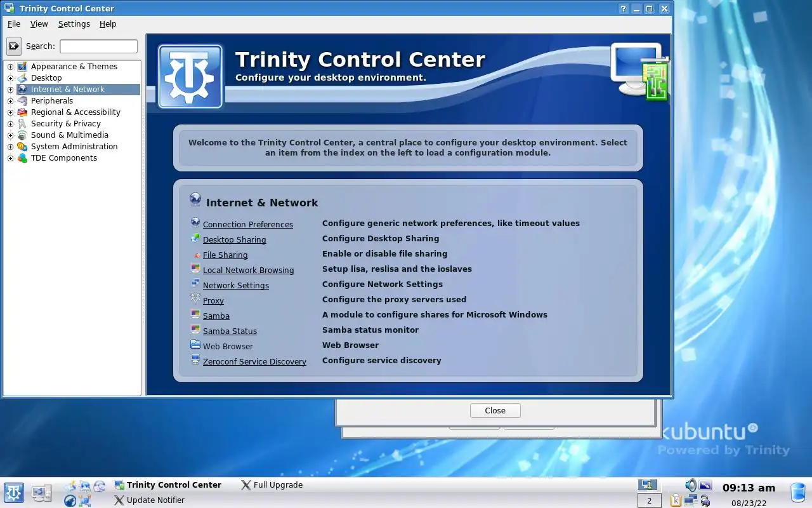The image size is (812, 508).
Task: Click the Local Network Browsing icon
Action: click(195, 269)
